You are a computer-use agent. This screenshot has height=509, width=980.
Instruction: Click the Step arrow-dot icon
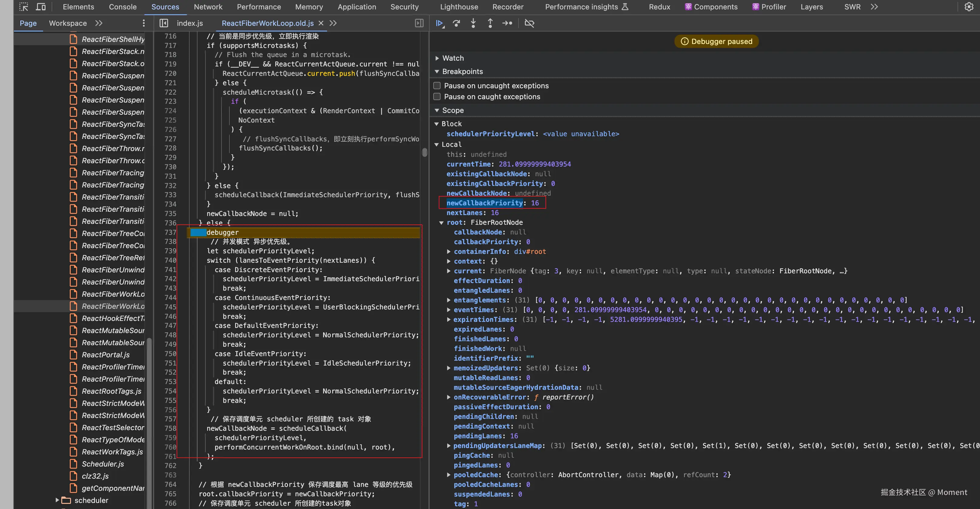[507, 23]
